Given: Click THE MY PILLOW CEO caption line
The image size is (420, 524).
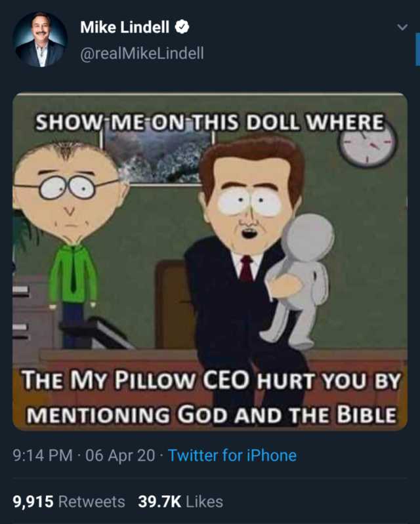Looking at the screenshot, I should 211,380.
